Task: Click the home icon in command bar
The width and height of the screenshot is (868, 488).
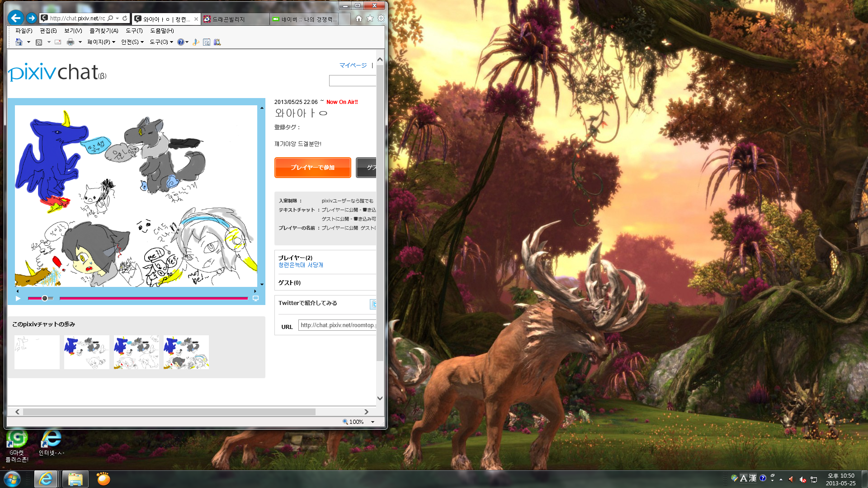Action: point(19,42)
